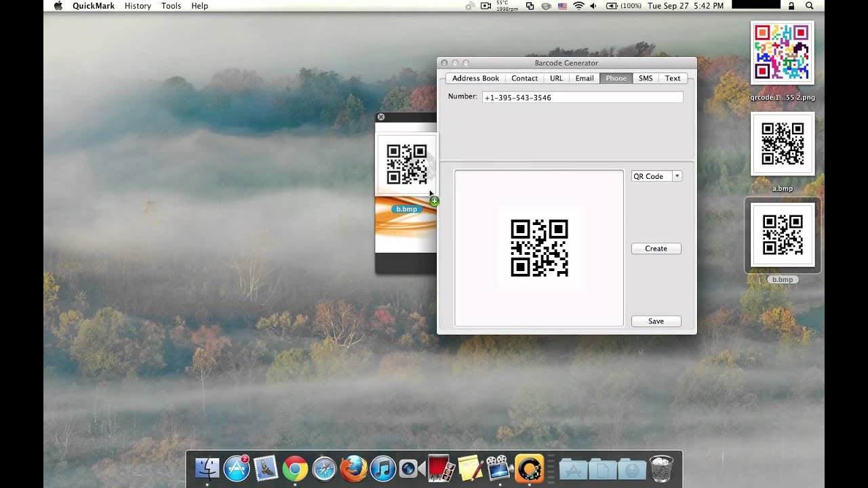Click the generated QR code preview

pyautogui.click(x=539, y=248)
